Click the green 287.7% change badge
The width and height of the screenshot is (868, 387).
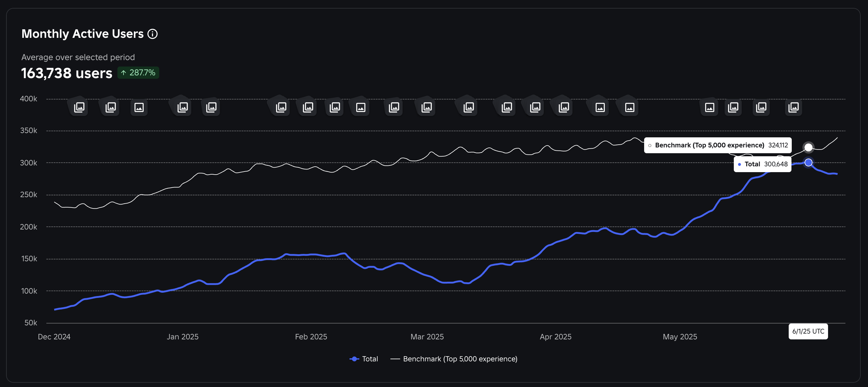click(x=138, y=72)
